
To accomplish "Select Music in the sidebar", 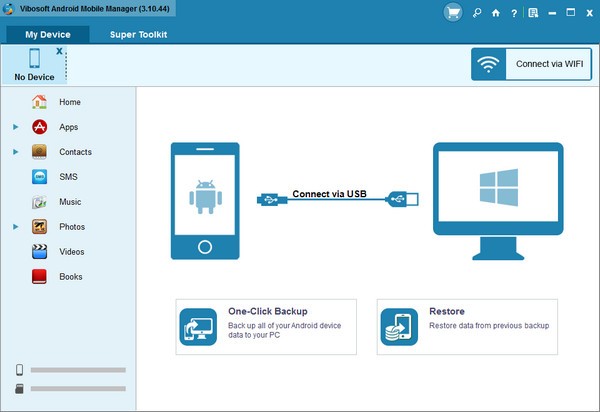I will coord(70,202).
